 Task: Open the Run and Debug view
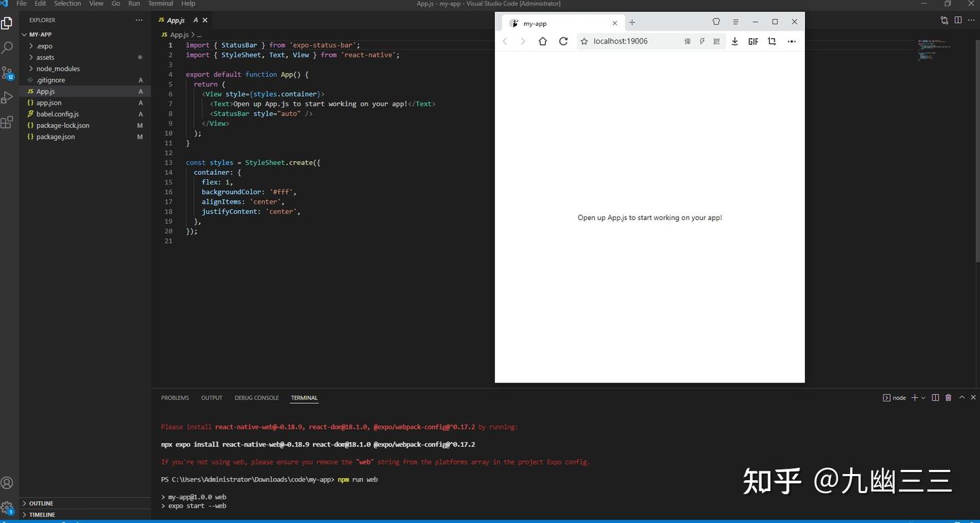(x=9, y=97)
